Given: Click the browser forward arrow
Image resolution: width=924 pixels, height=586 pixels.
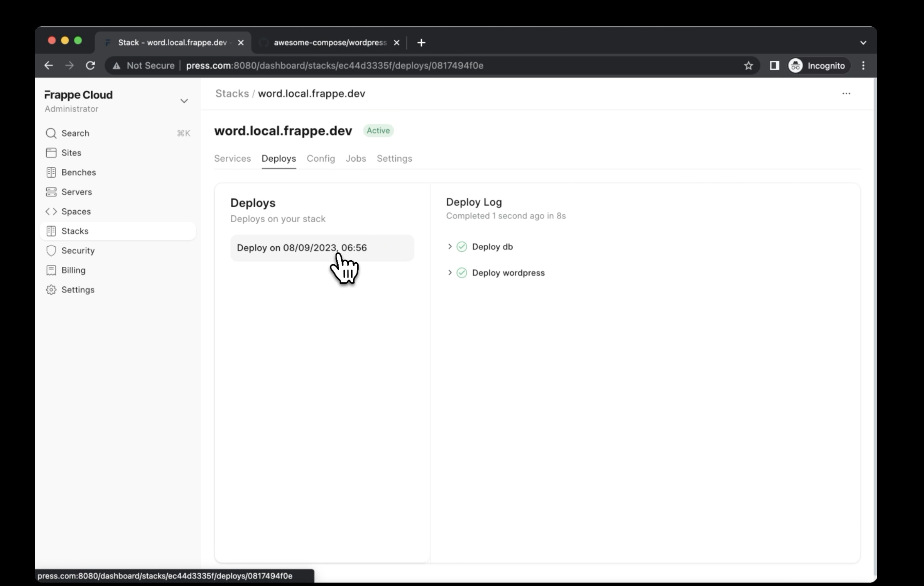Looking at the screenshot, I should pyautogui.click(x=70, y=66).
